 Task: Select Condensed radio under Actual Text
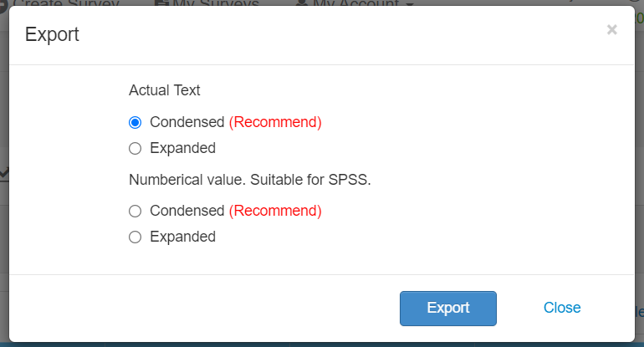click(135, 122)
